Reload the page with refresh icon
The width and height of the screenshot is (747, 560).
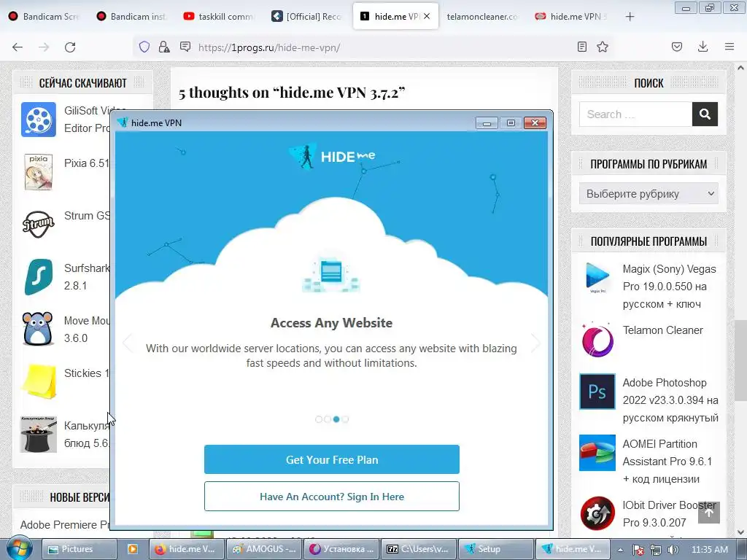70,47
